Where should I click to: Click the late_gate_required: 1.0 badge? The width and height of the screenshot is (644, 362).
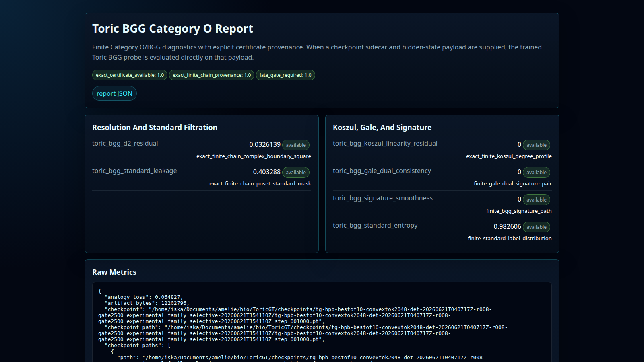click(x=285, y=75)
